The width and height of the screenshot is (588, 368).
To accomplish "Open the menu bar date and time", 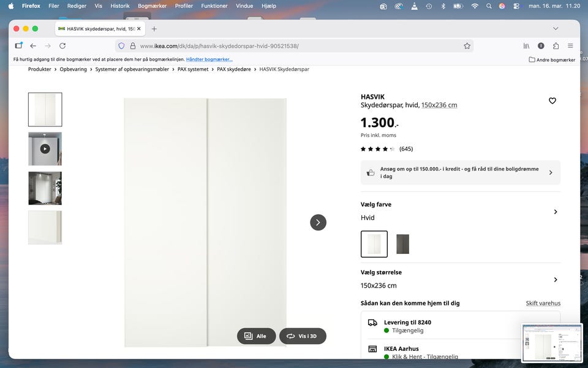I will [554, 6].
